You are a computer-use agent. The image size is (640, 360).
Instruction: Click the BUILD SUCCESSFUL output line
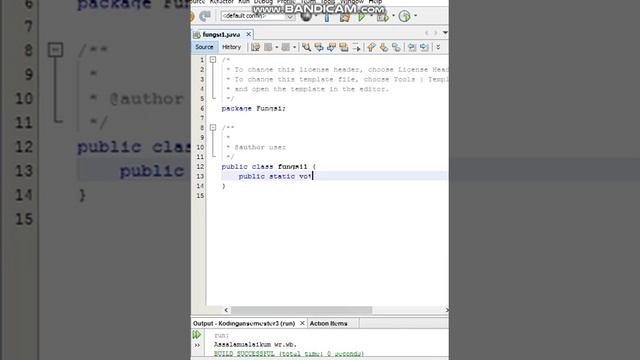(x=289, y=354)
